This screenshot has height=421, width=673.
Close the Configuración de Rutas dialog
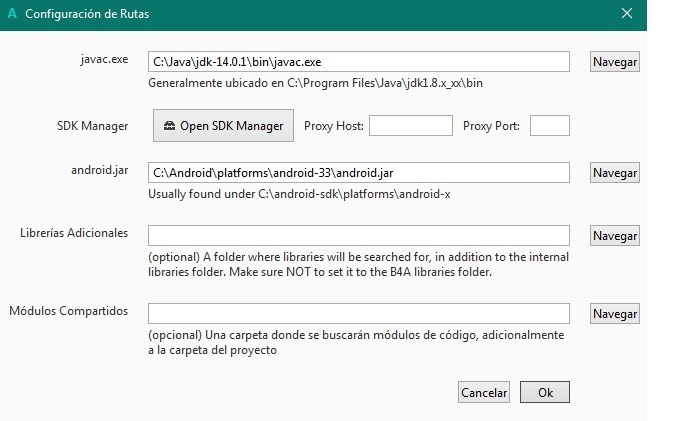point(627,14)
